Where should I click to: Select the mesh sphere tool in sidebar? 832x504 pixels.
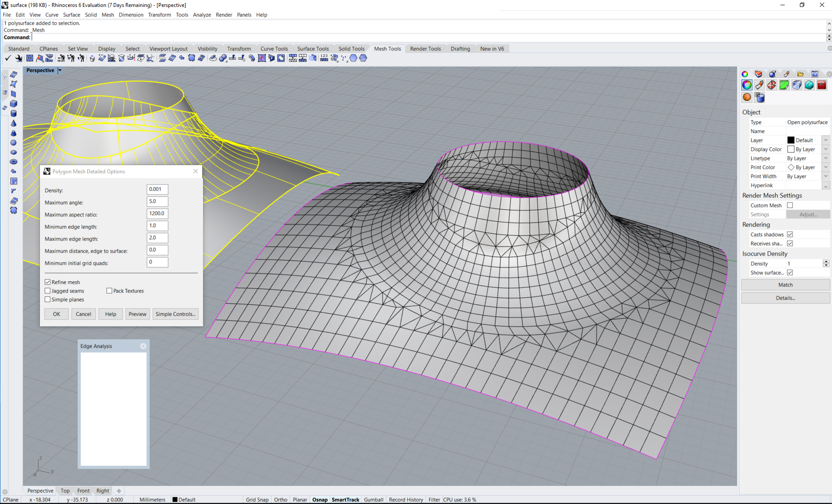pos(13,143)
